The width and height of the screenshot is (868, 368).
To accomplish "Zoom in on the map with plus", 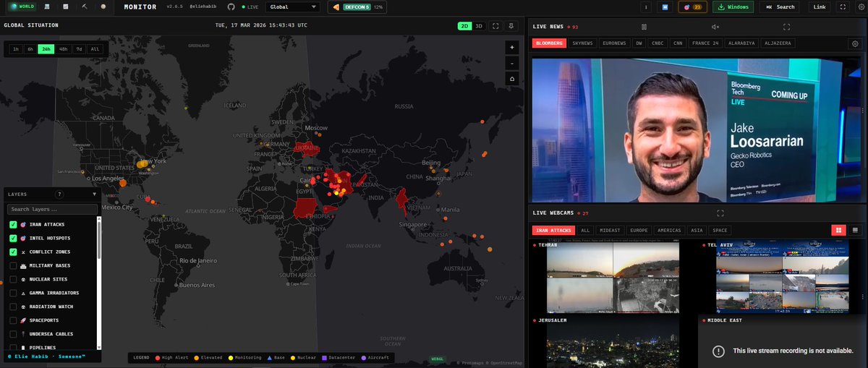I will point(512,47).
